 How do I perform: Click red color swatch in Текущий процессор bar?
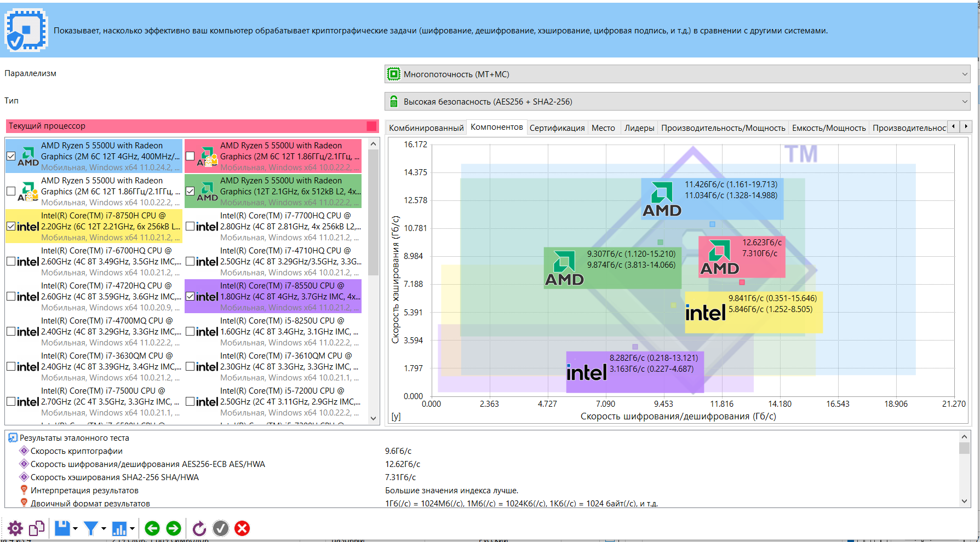[371, 126]
